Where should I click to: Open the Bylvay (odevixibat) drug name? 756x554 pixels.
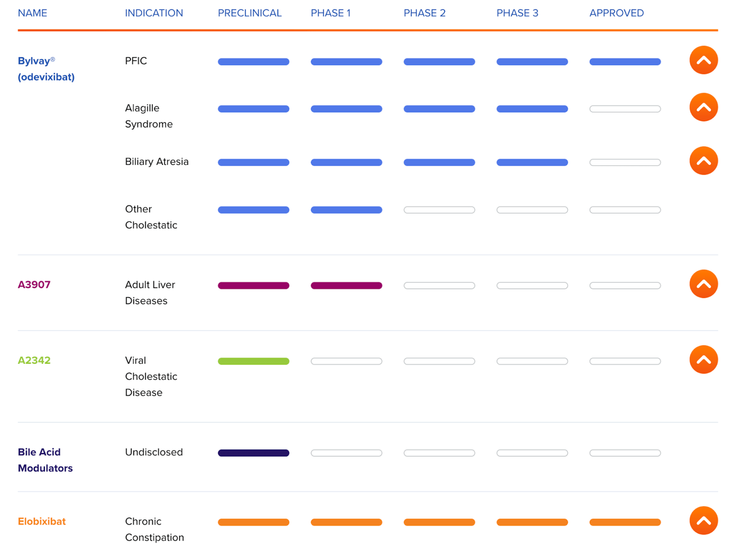point(46,69)
